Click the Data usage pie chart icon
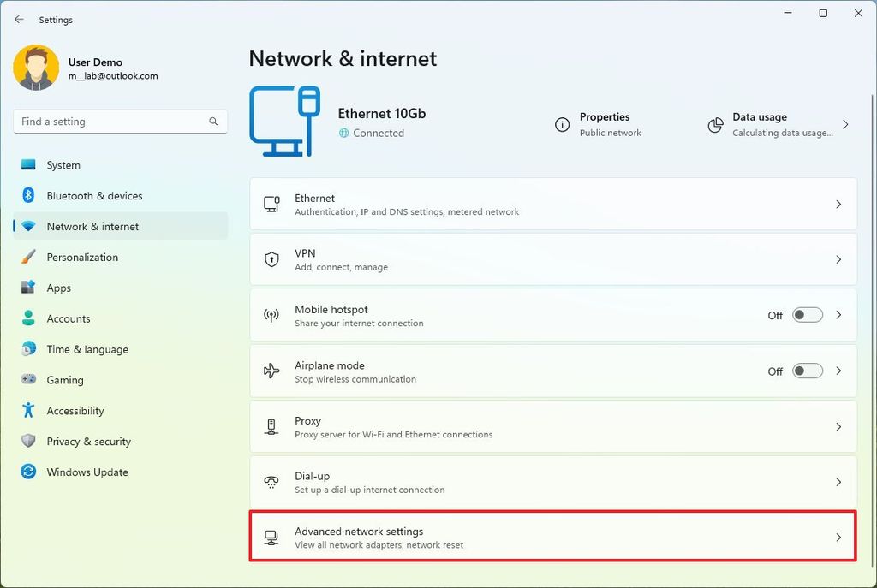This screenshot has width=877, height=588. (x=715, y=125)
